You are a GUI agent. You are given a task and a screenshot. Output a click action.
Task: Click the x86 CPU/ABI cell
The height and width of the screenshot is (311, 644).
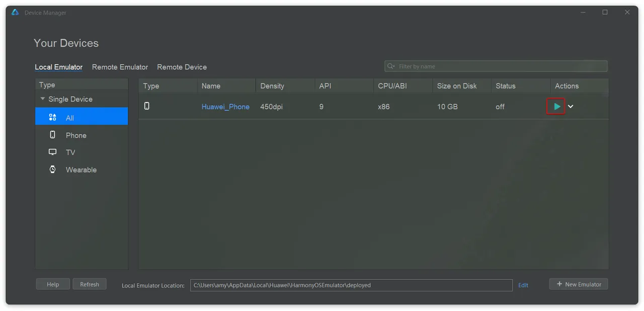384,107
